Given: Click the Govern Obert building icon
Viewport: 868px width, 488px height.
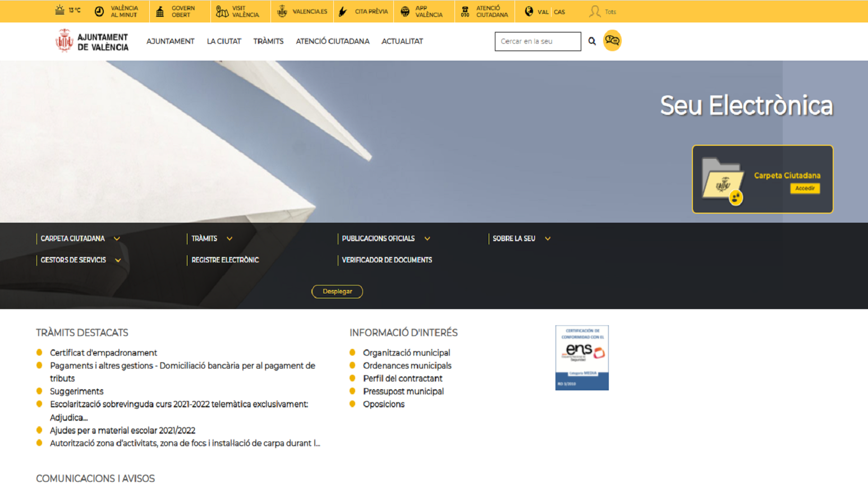Looking at the screenshot, I should pyautogui.click(x=160, y=11).
